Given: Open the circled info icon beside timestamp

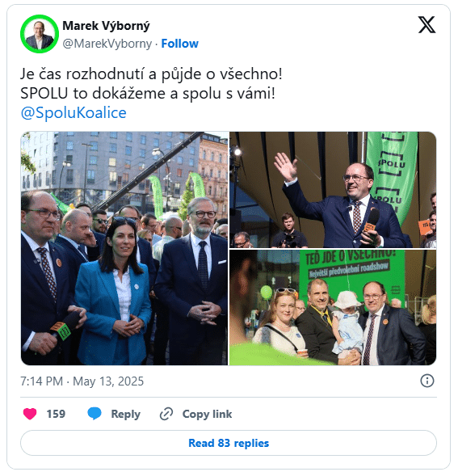Looking at the screenshot, I should click(x=427, y=381).
